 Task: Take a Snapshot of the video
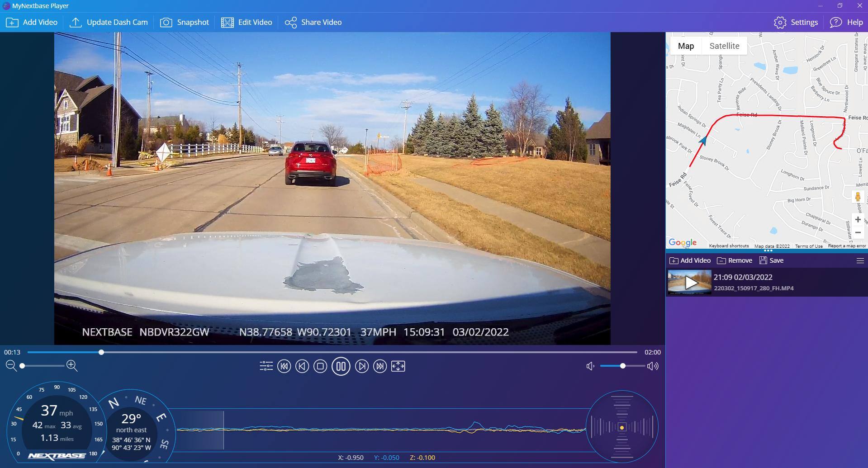pyautogui.click(x=185, y=22)
